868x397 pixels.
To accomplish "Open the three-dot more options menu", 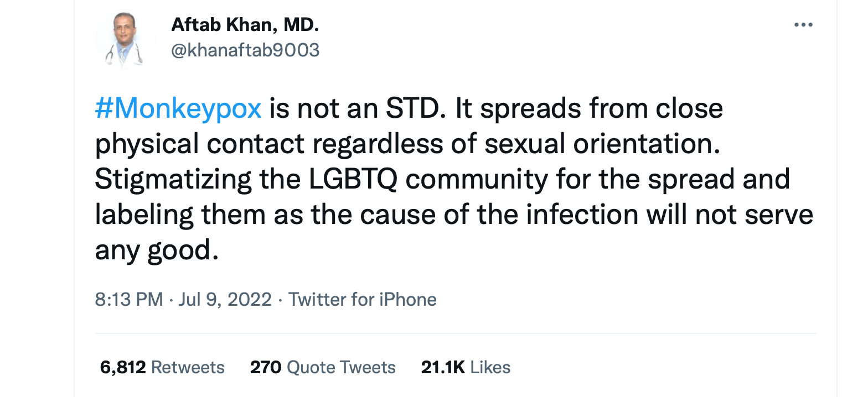I will pos(803,25).
